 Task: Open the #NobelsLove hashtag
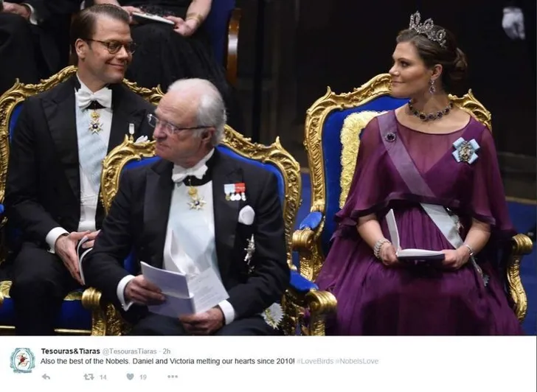point(357,361)
